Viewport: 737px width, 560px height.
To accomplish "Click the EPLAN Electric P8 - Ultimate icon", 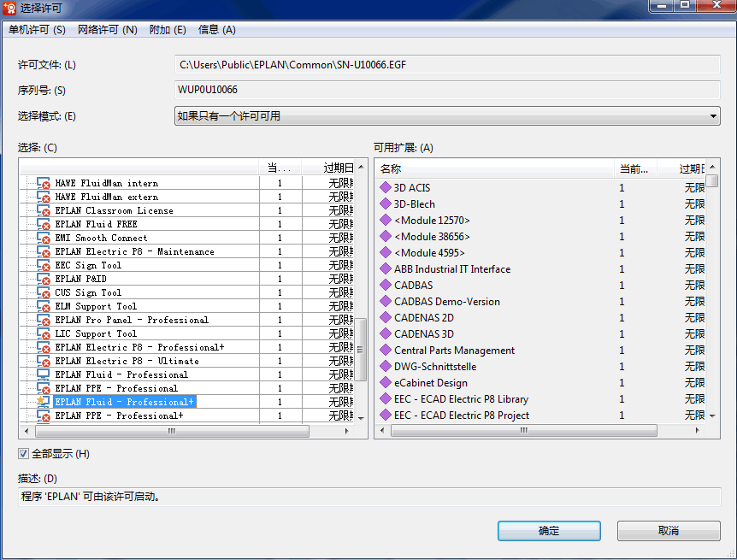I will 44,361.
